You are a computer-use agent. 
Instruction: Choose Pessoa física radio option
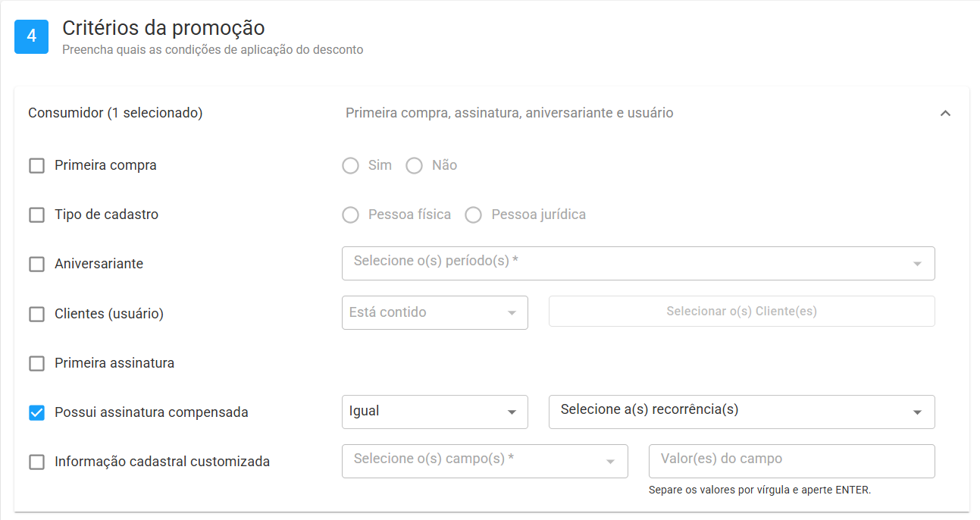[350, 215]
